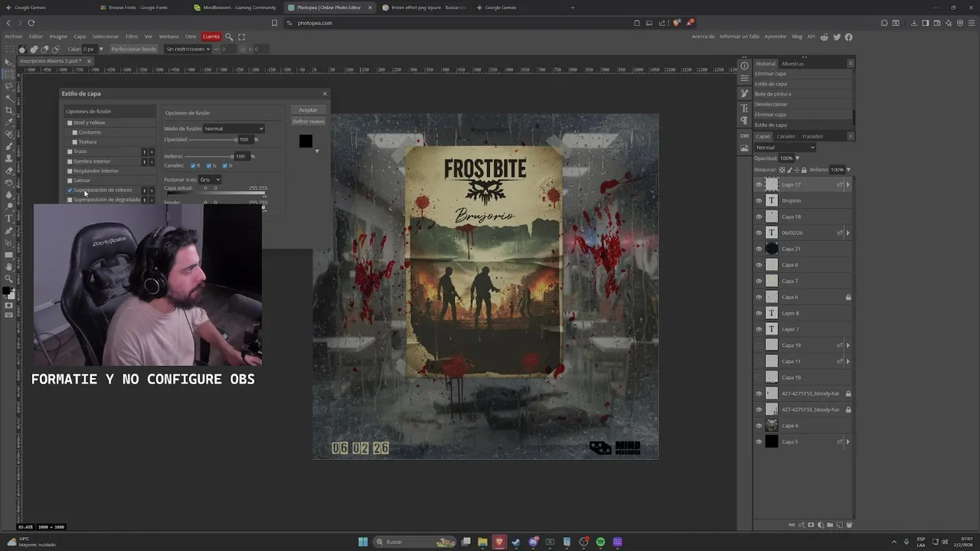Click the red Cuenta button
Screen dimensions: 980x551
click(211, 37)
